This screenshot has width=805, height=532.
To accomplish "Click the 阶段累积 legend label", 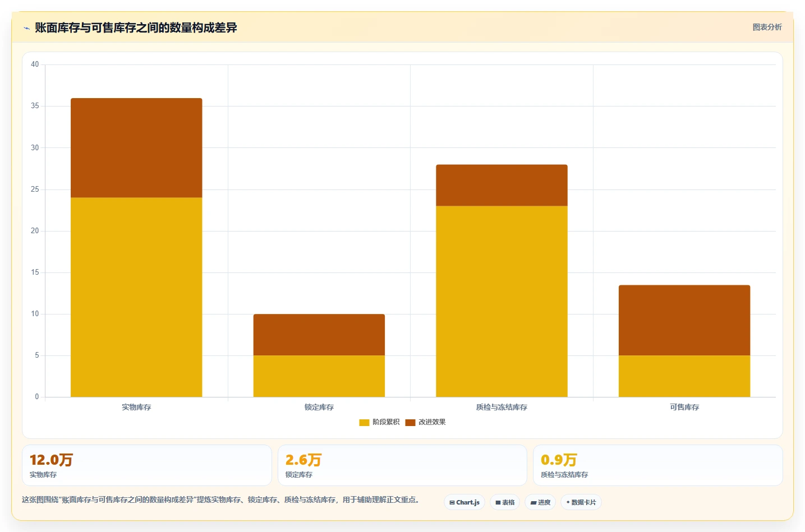I will click(x=386, y=422).
